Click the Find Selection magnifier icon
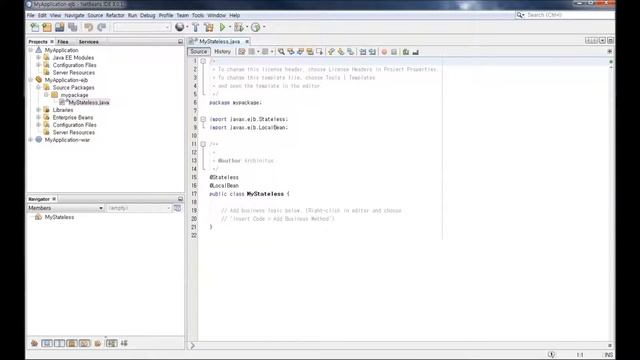640x360 pixels. (281, 52)
